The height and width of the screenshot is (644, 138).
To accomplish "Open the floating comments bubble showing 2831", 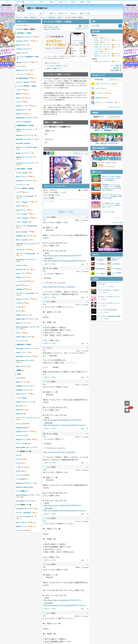I will click(127, 410).
